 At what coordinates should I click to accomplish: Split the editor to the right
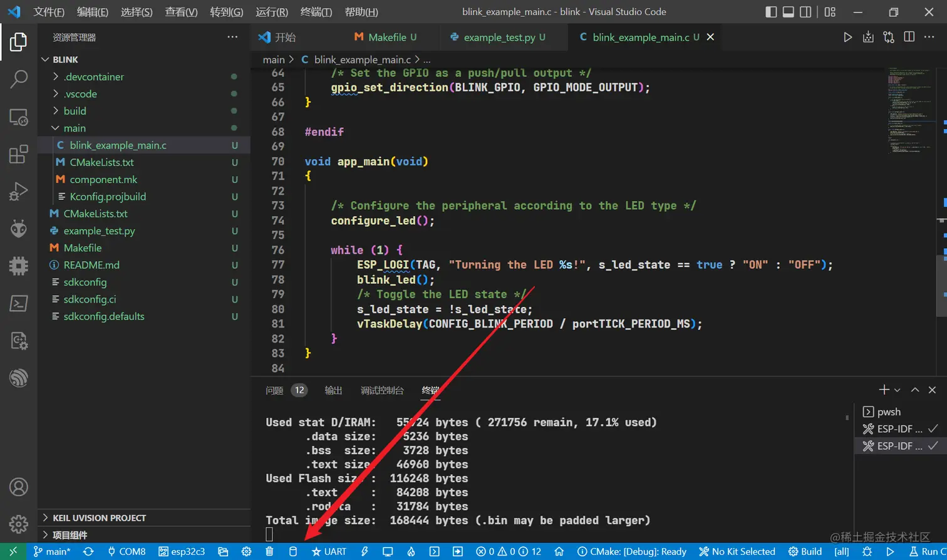pyautogui.click(x=909, y=37)
